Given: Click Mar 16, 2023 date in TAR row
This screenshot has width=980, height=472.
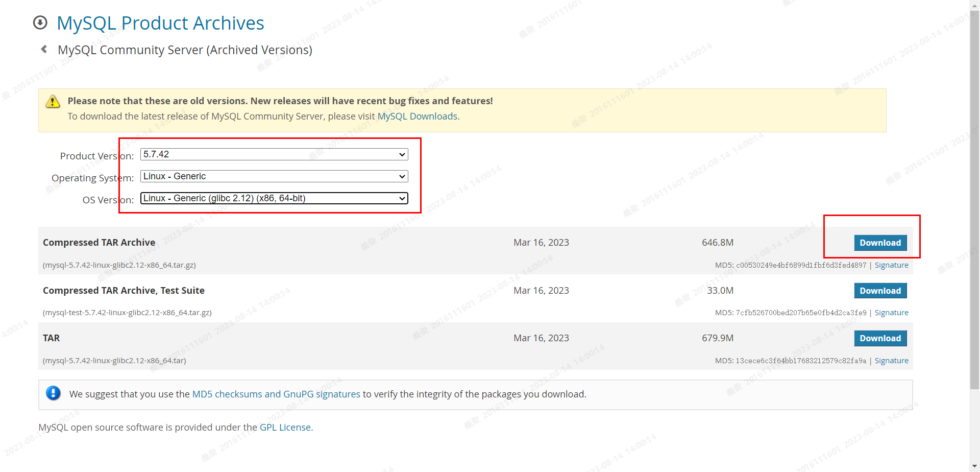Looking at the screenshot, I should pos(541,338).
